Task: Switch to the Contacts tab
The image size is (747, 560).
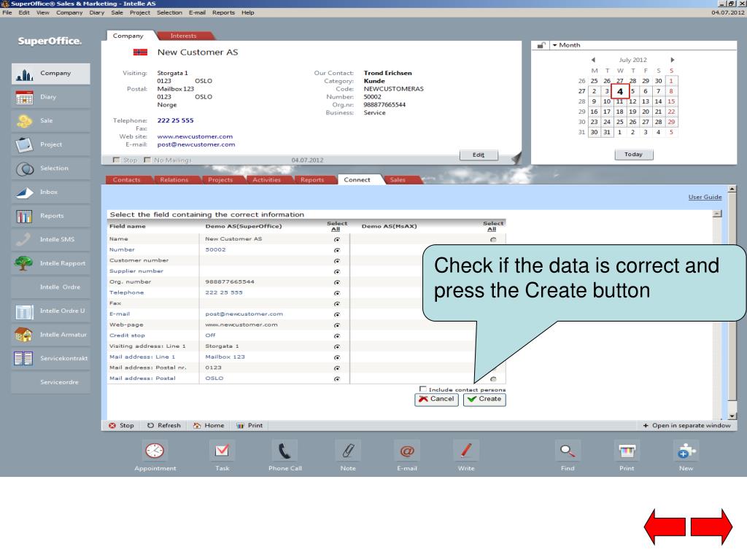Action: (x=127, y=180)
